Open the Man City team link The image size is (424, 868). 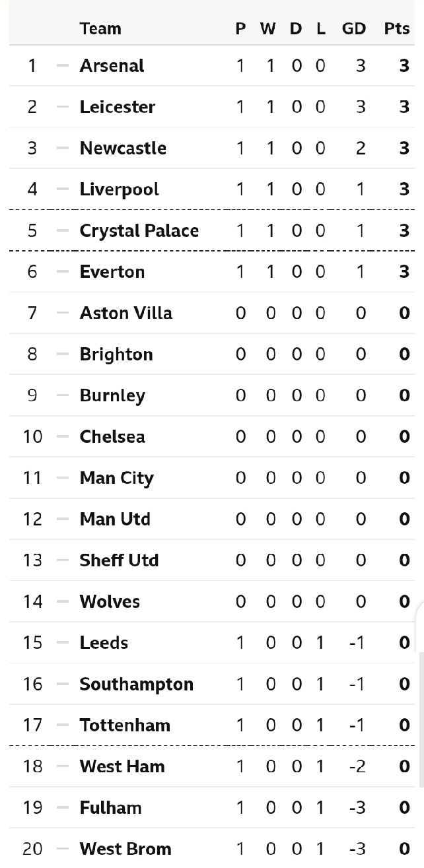click(116, 478)
